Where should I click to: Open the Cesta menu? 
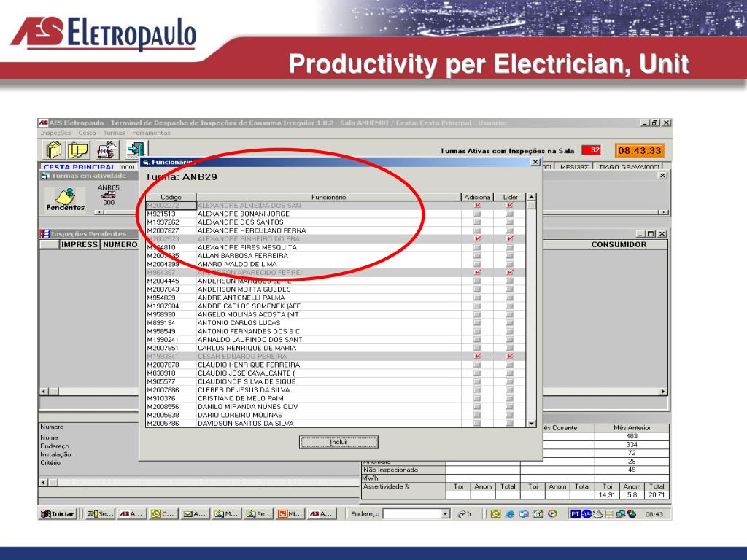click(87, 133)
